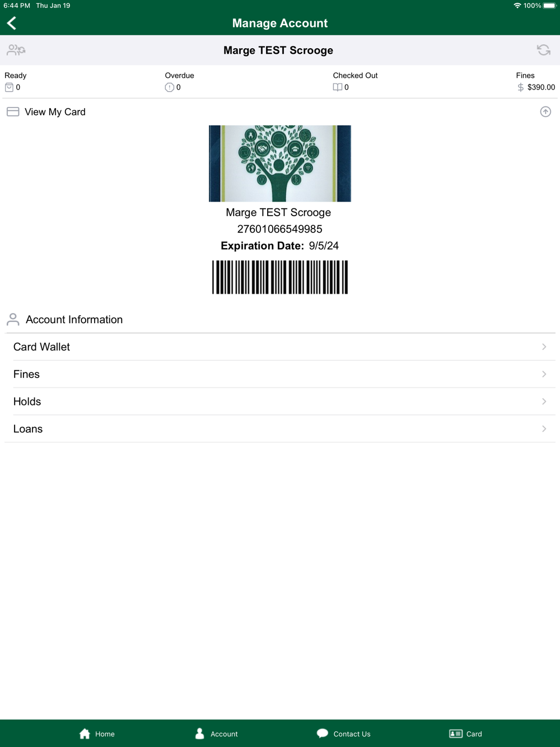This screenshot has height=747, width=560.
Task: Tap the back arrow in header
Action: 12,23
